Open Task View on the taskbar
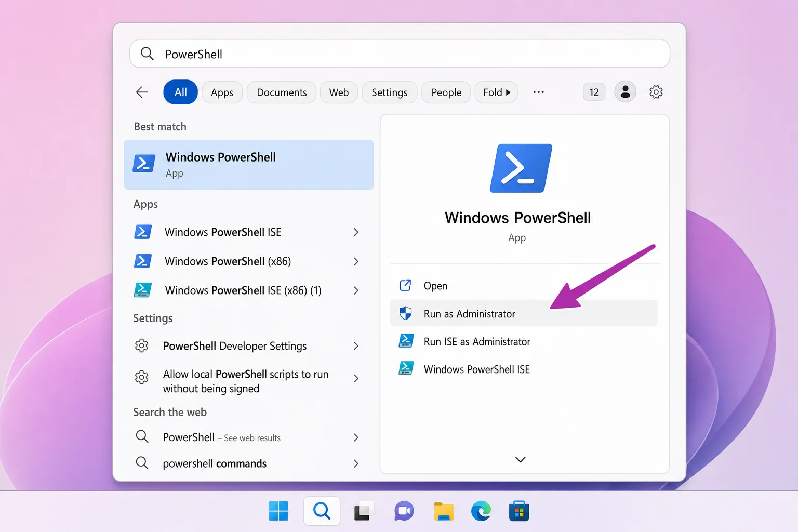 pos(364,511)
